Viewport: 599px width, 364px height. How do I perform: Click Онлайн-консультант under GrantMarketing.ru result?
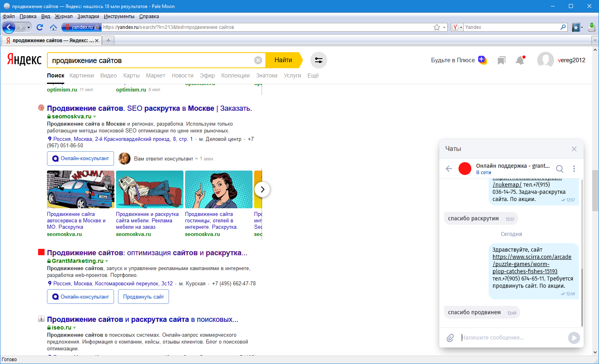[x=81, y=297]
